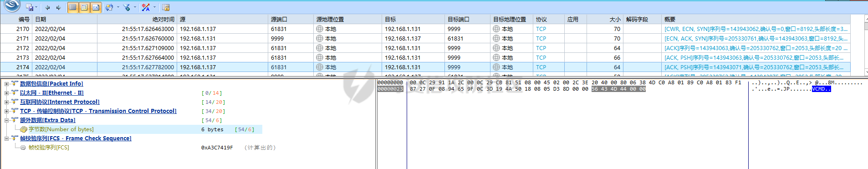Toggle the field decode pane view
Screen dimensions: 868x169
(x=84, y=7)
